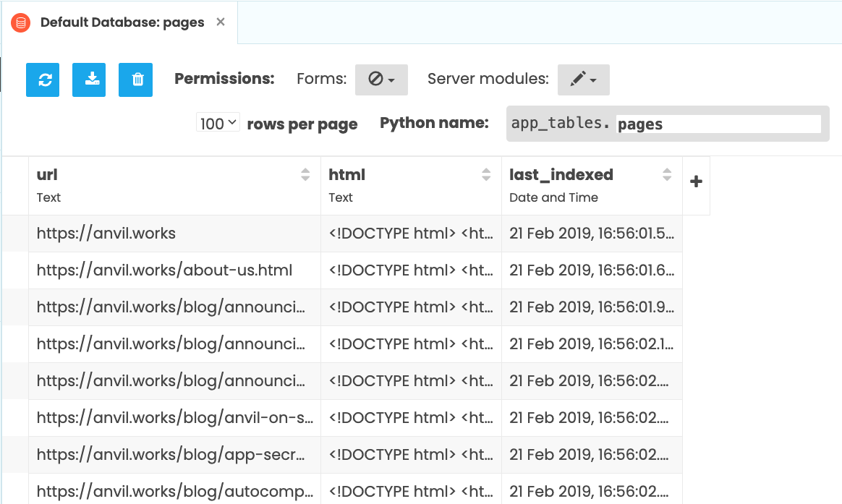Click the anvil-on-s... blog url cell
Viewport: 842px width, 504px height.
[x=174, y=418]
